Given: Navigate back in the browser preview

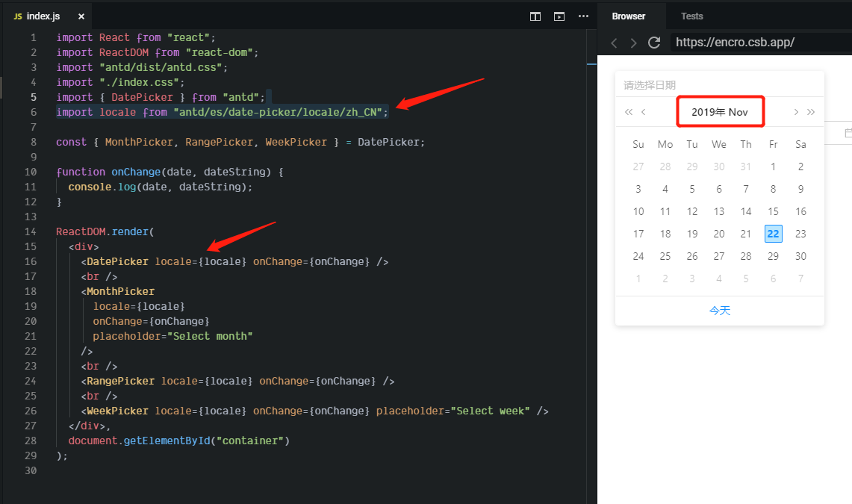Looking at the screenshot, I should tap(614, 43).
